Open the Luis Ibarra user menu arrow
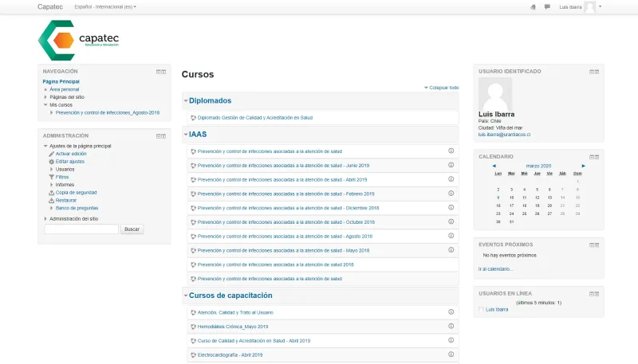This screenshot has height=364, width=638. tap(601, 6)
